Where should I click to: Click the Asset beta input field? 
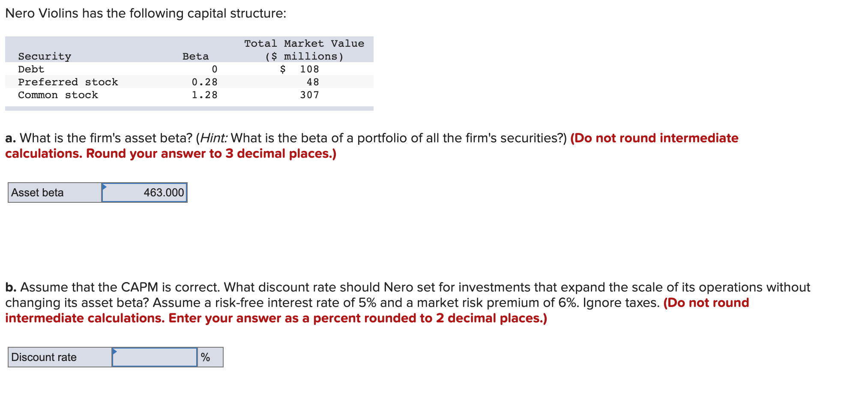[x=144, y=192]
